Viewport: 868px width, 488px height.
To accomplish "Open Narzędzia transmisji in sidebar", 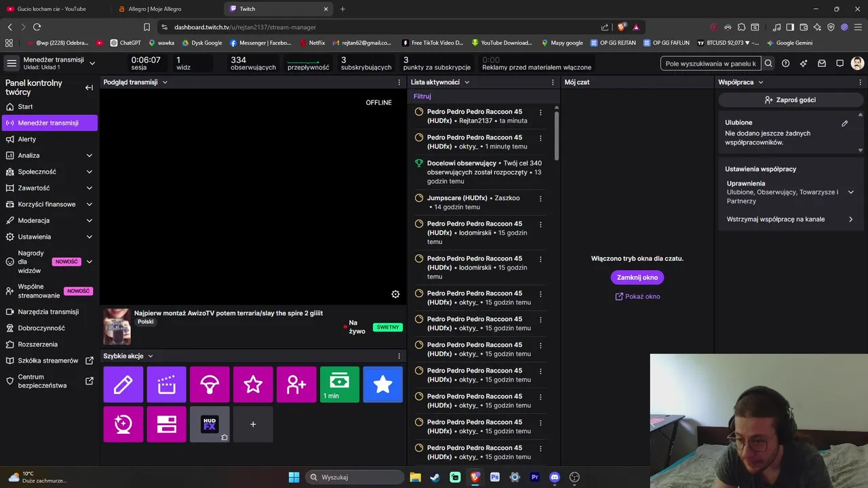I will [50, 312].
